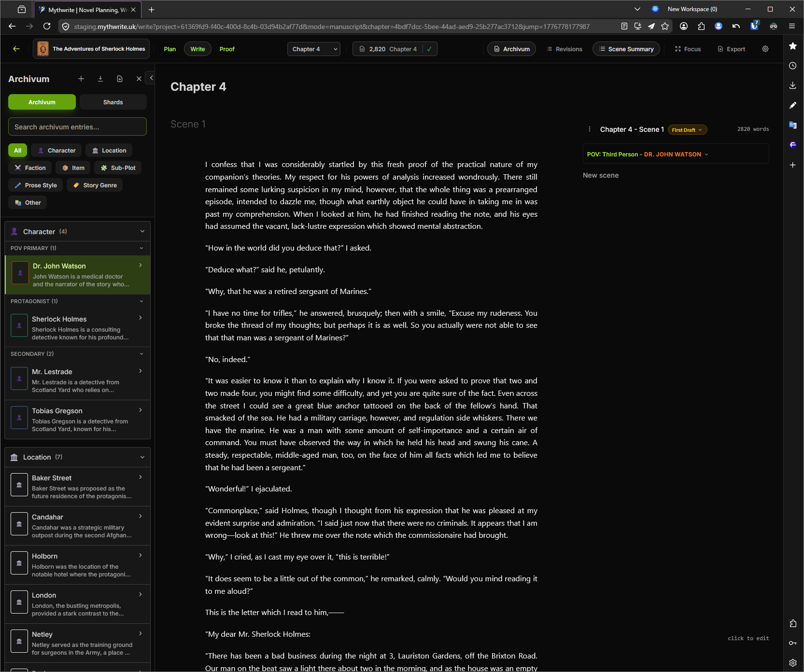Open the Chapter 4 dropdown selector
This screenshot has width=804, height=672.
(314, 49)
